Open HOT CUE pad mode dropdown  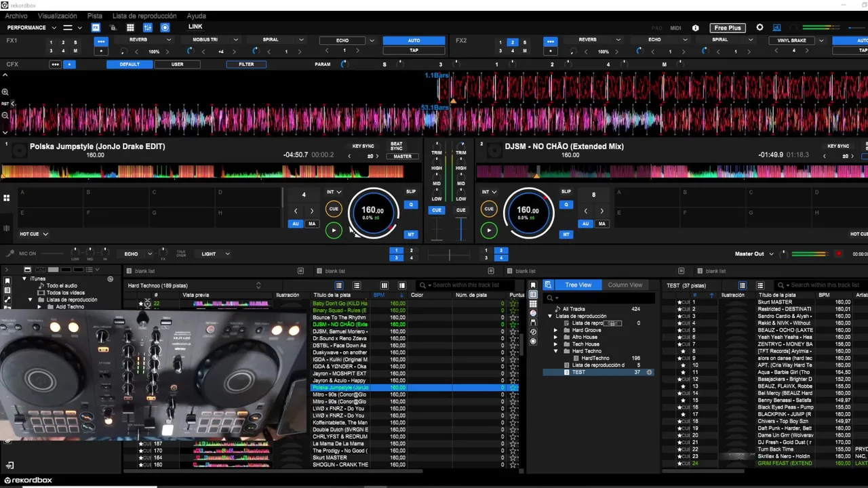pos(34,234)
